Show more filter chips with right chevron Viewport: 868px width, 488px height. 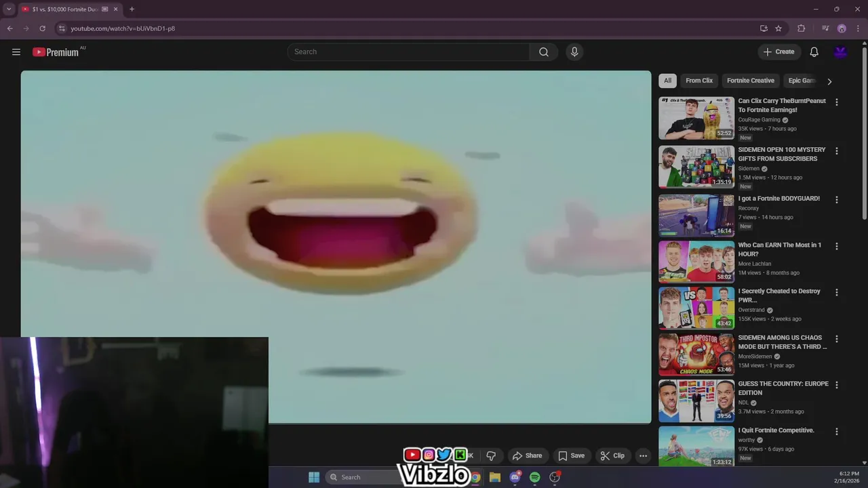829,81
